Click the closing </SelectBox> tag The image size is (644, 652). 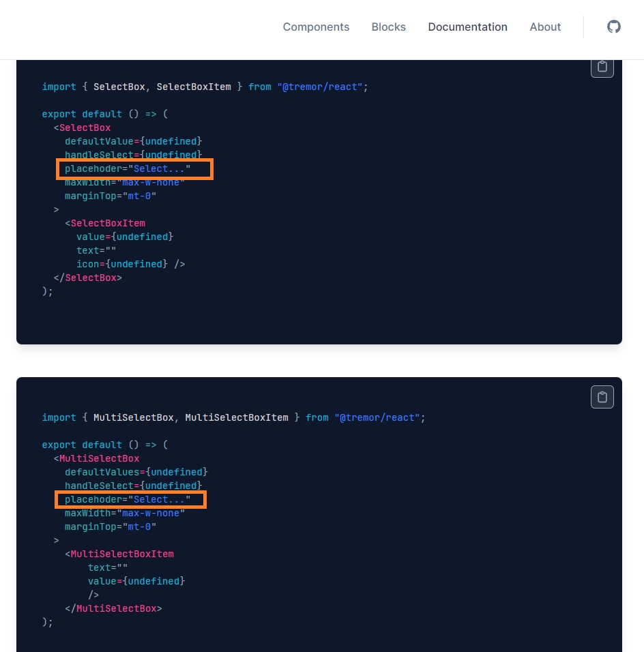pyautogui.click(x=87, y=278)
